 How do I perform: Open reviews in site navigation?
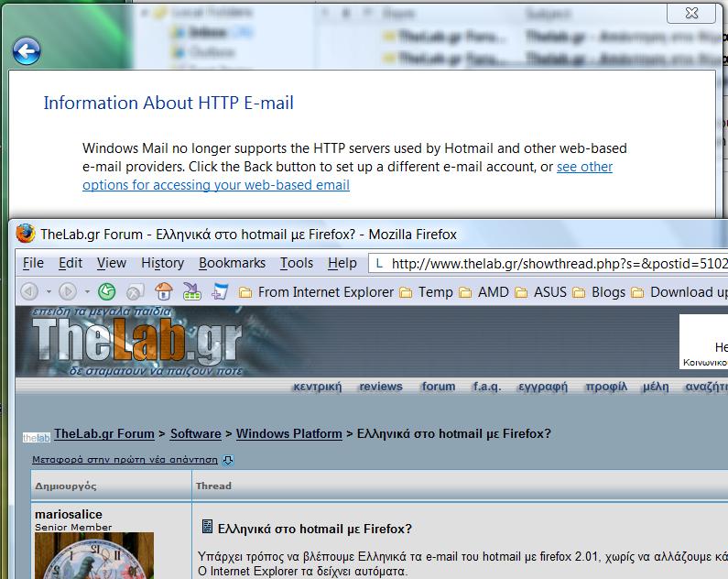point(381,387)
